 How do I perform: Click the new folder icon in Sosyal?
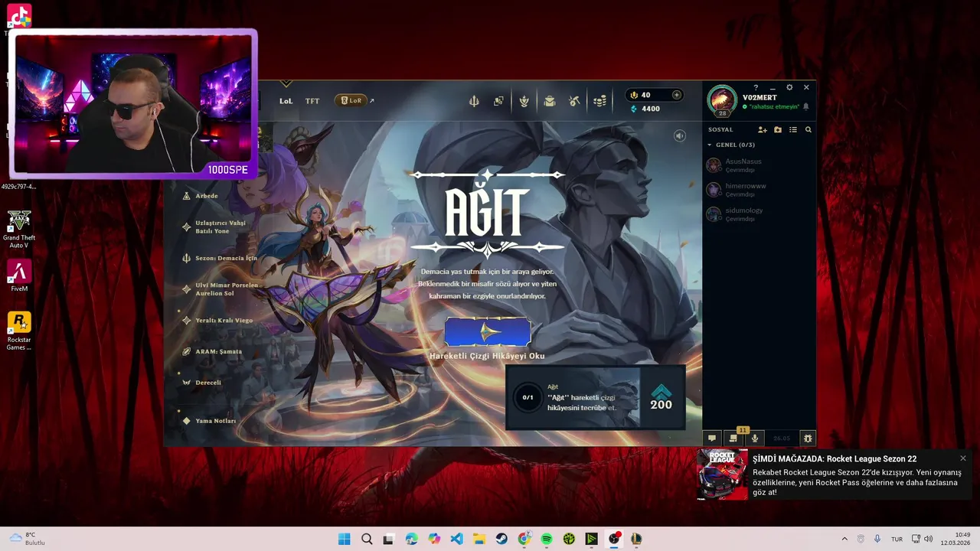pos(778,130)
